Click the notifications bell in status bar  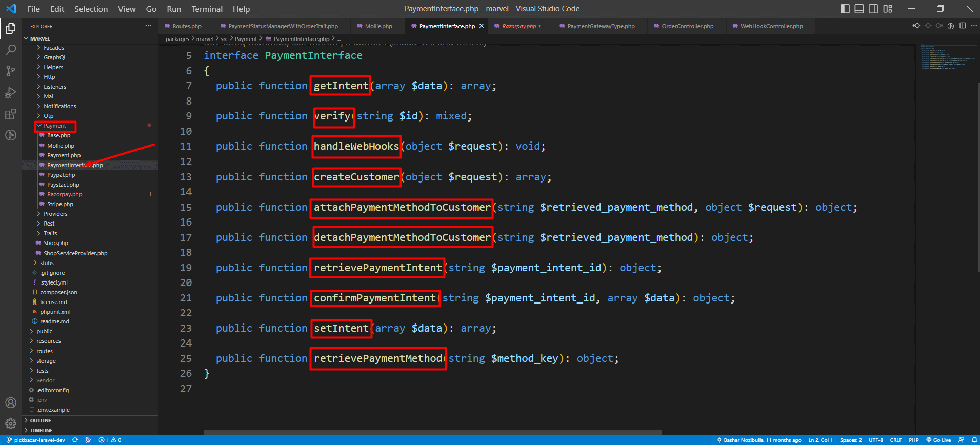coord(974,440)
